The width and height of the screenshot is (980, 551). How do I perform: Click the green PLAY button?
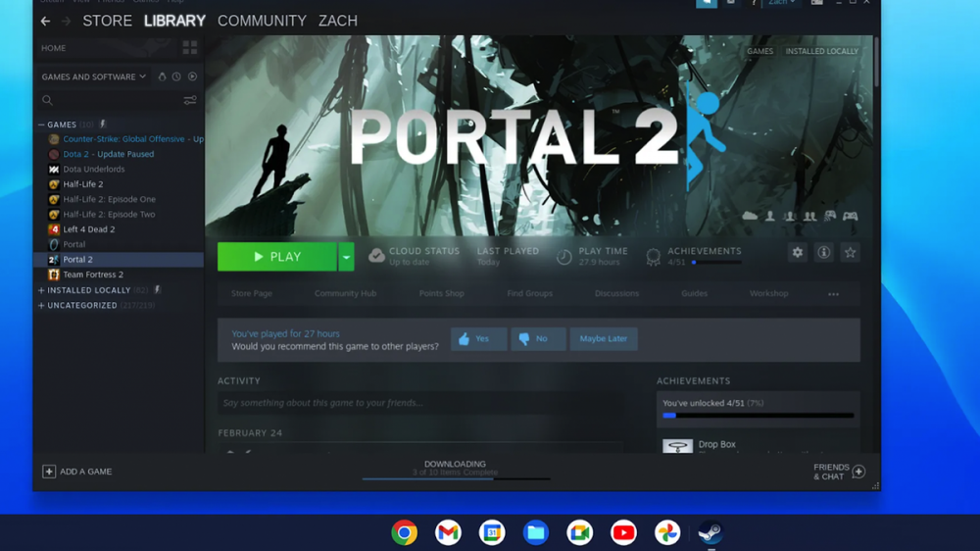[277, 257]
